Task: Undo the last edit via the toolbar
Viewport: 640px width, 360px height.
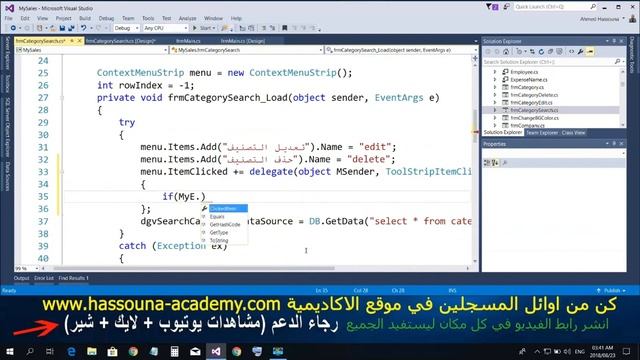Action: point(84,28)
